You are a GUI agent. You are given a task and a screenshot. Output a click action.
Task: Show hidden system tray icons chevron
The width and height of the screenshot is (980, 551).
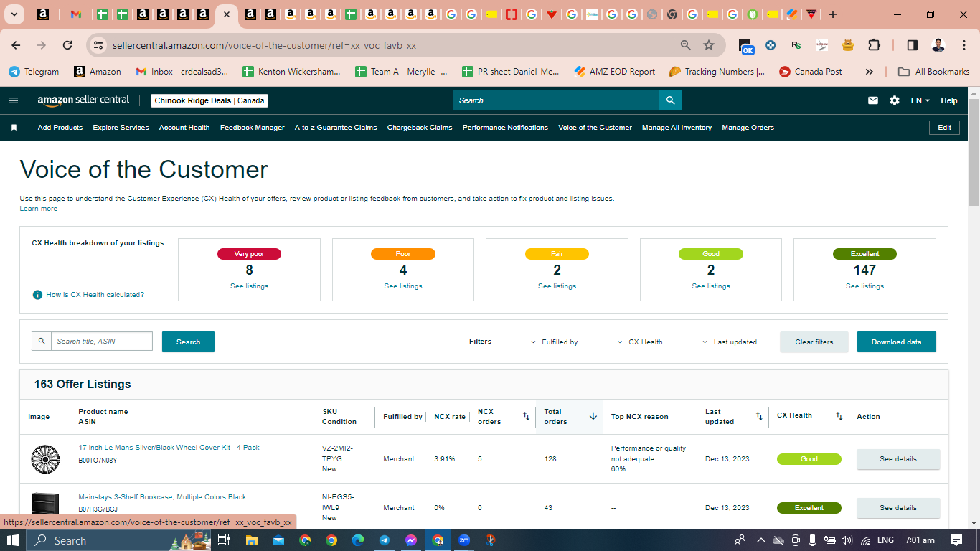[760, 540]
